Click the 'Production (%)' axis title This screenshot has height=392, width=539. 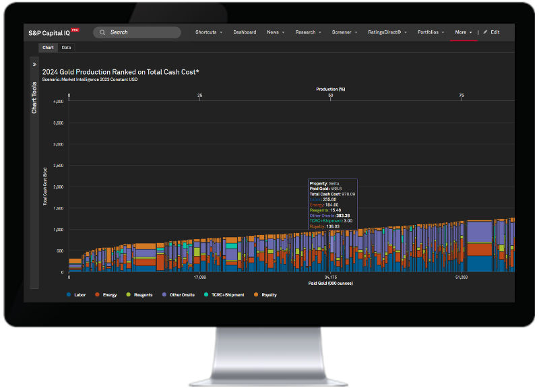331,90
